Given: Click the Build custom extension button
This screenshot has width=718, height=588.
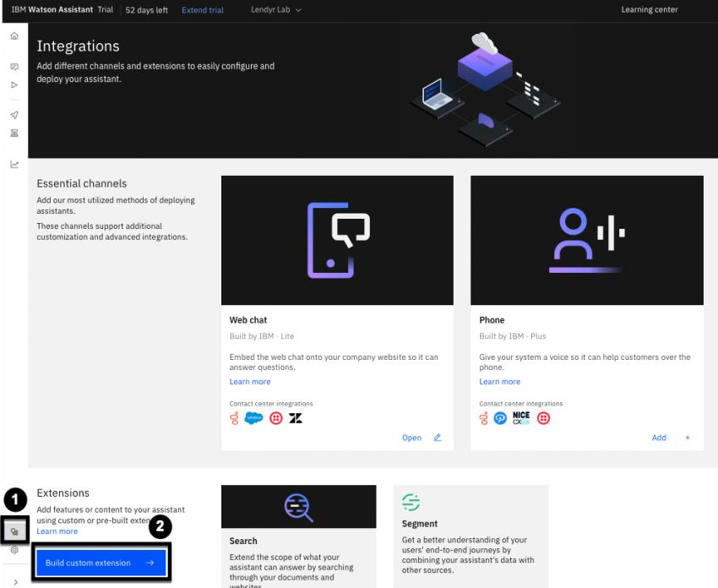Looking at the screenshot, I should (x=101, y=563).
